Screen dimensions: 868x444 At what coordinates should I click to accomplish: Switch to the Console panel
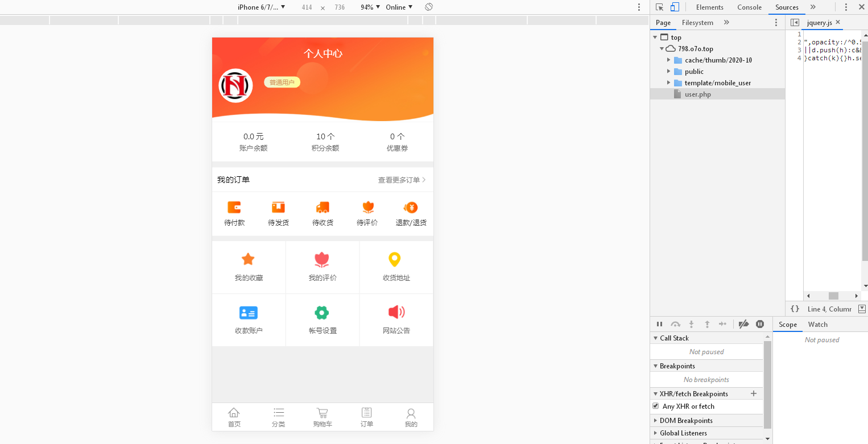click(x=749, y=7)
